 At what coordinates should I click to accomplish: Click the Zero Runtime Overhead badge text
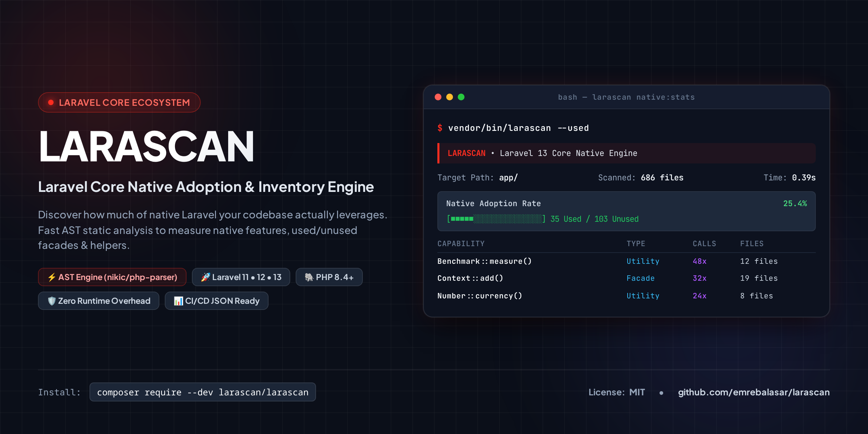coord(104,301)
